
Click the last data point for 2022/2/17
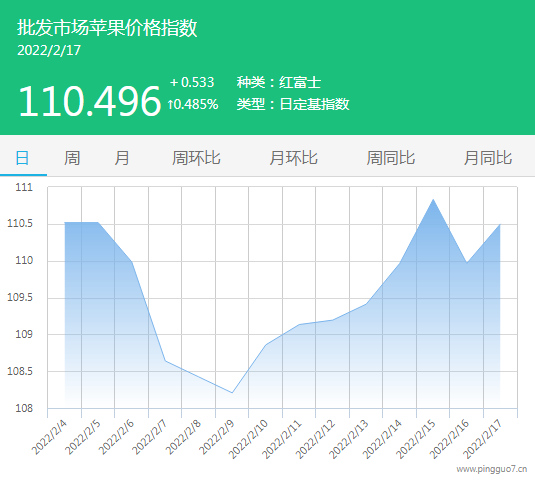500,224
